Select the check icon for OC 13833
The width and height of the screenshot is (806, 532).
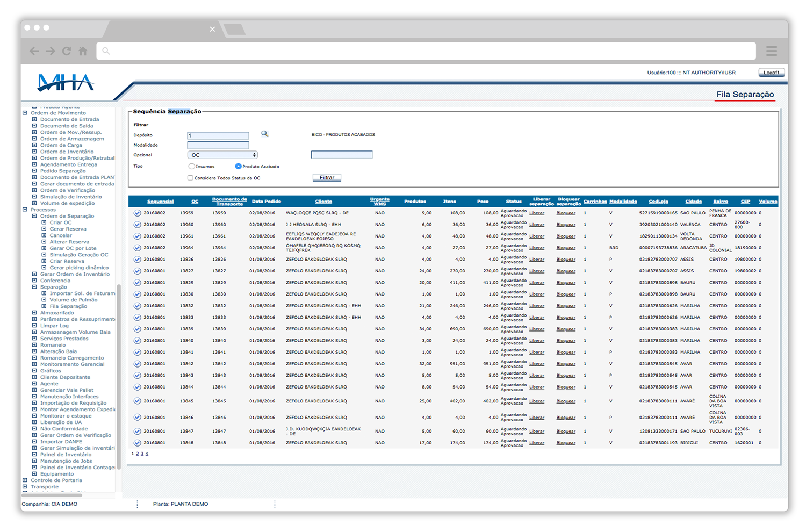138,318
